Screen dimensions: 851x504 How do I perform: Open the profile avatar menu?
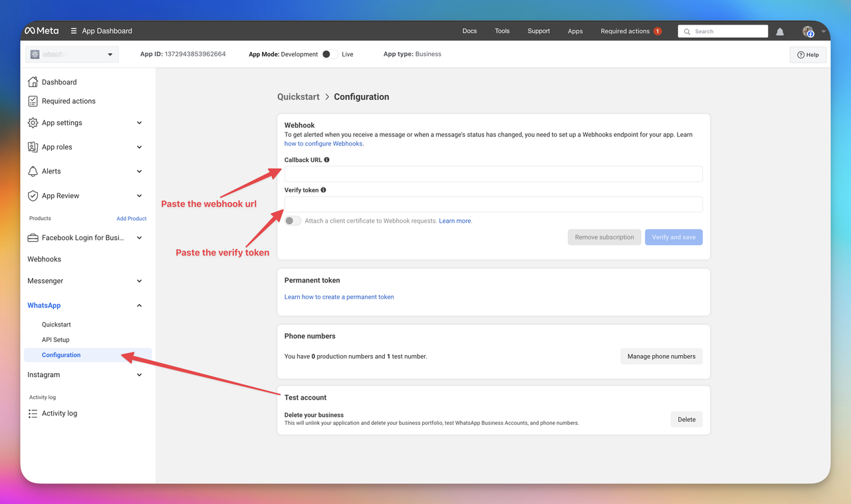pos(808,31)
